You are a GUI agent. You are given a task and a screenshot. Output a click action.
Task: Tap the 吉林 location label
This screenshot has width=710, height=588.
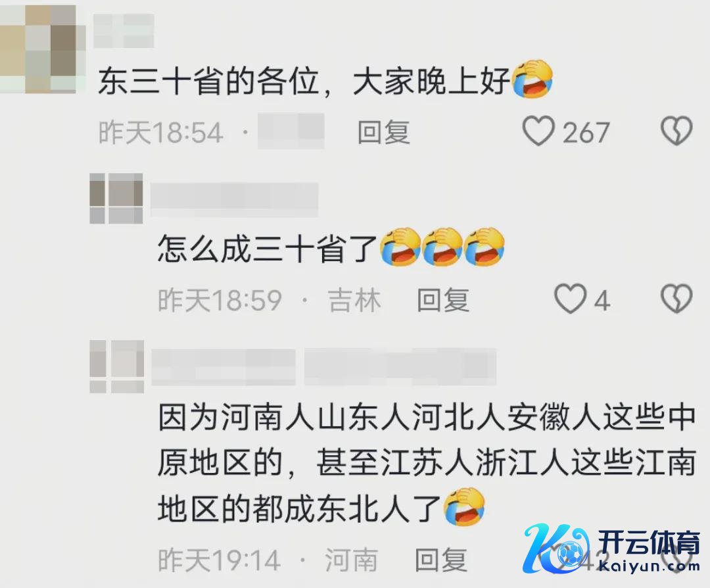pos(354,300)
